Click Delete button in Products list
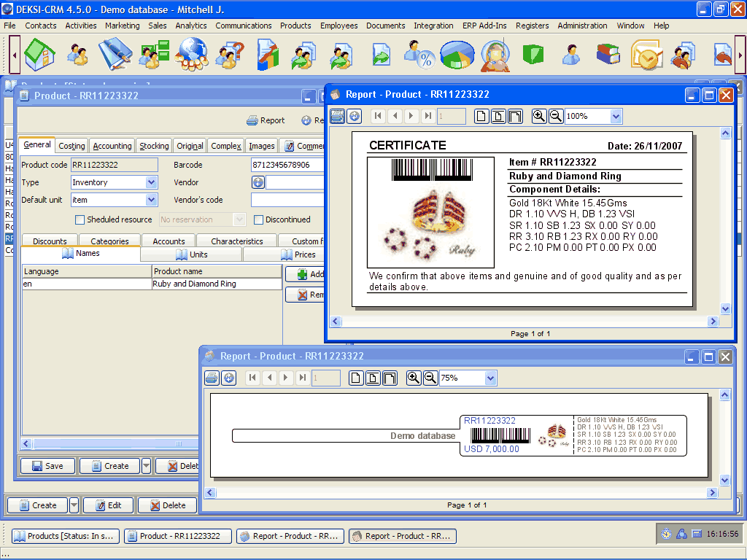This screenshot has width=747, height=560. click(x=168, y=505)
